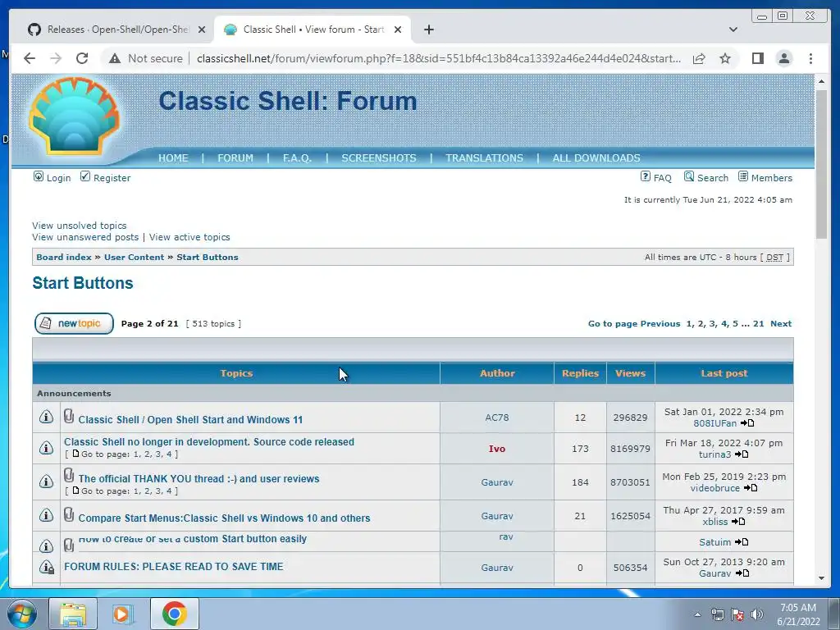Close the Releases Open-Shell tab

pyautogui.click(x=202, y=30)
